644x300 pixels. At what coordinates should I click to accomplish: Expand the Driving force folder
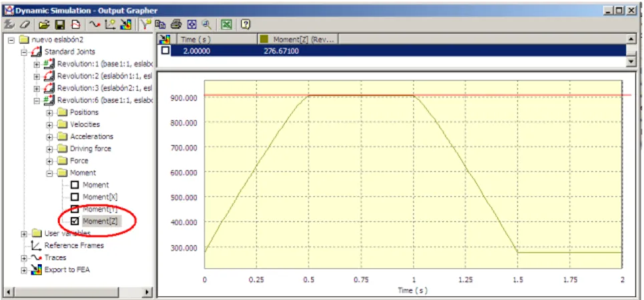point(49,149)
